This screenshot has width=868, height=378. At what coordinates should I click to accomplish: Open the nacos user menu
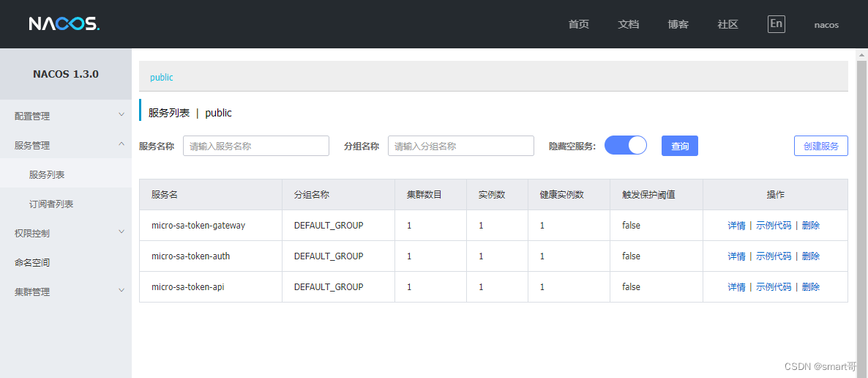coord(826,25)
